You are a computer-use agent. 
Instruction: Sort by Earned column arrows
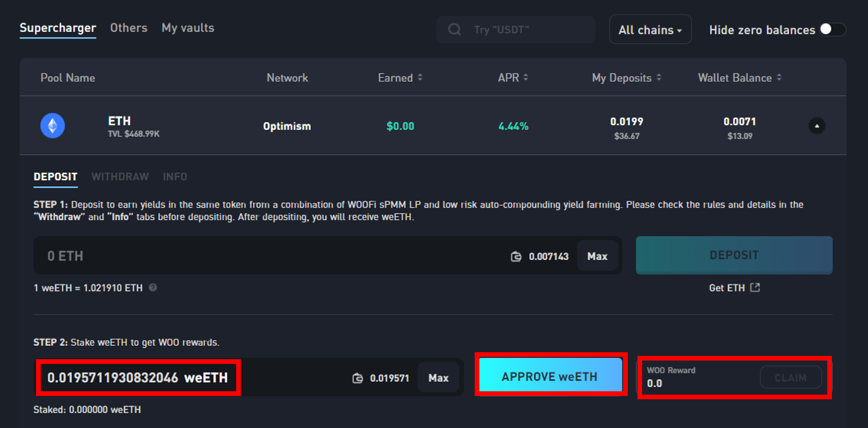coord(420,77)
